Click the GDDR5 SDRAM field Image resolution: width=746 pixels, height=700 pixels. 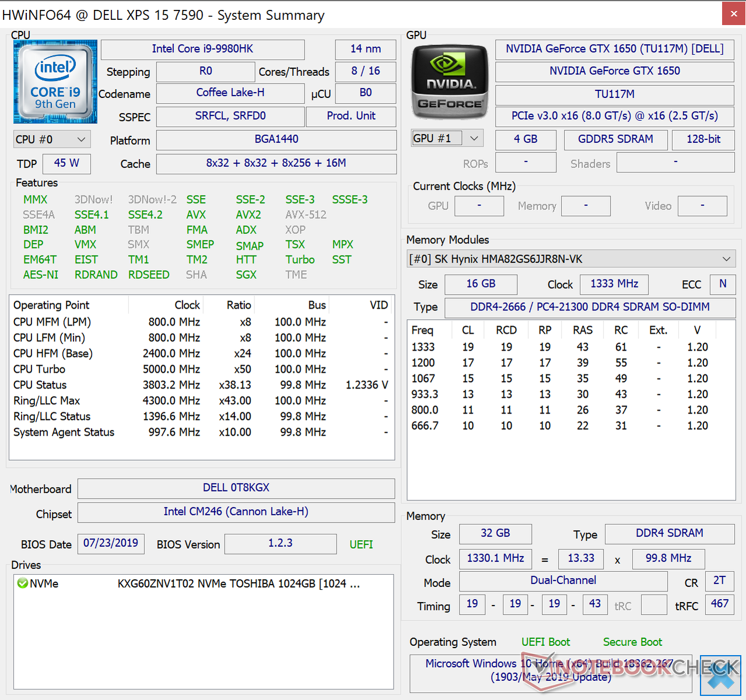[615, 139]
